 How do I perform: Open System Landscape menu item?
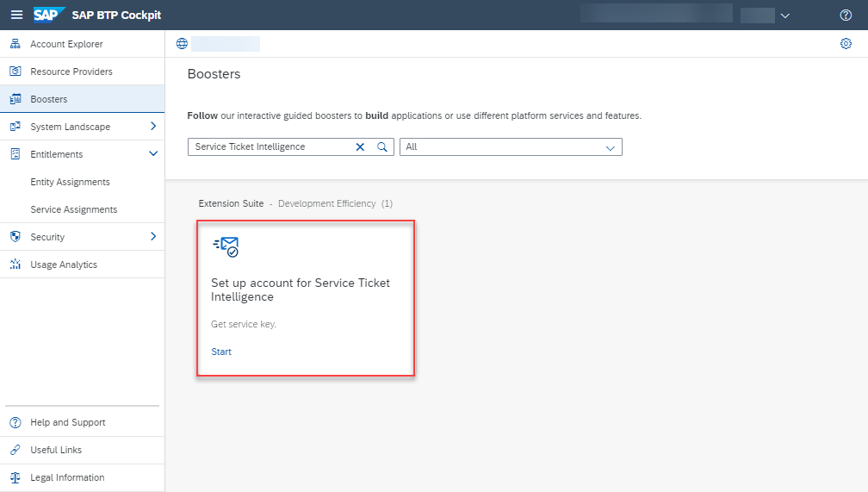(71, 127)
